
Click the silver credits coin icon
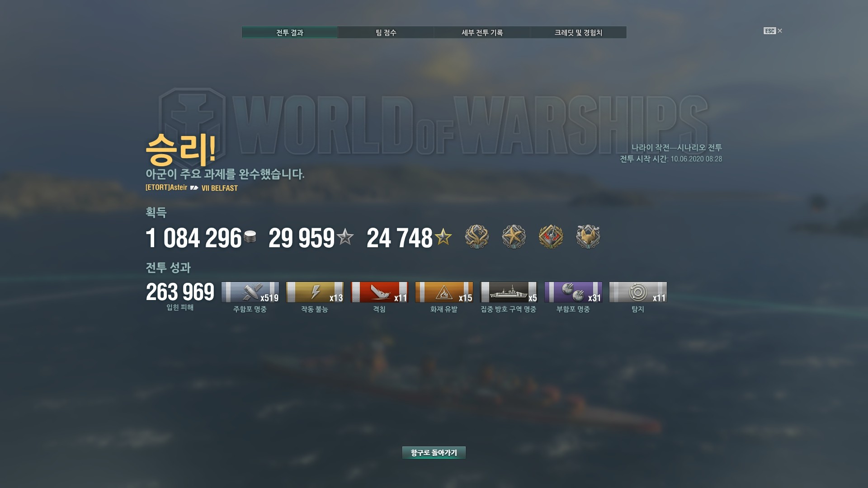(x=250, y=237)
